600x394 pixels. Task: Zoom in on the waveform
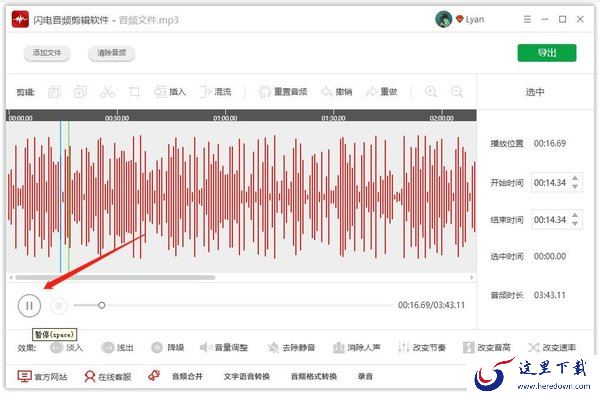point(431,92)
